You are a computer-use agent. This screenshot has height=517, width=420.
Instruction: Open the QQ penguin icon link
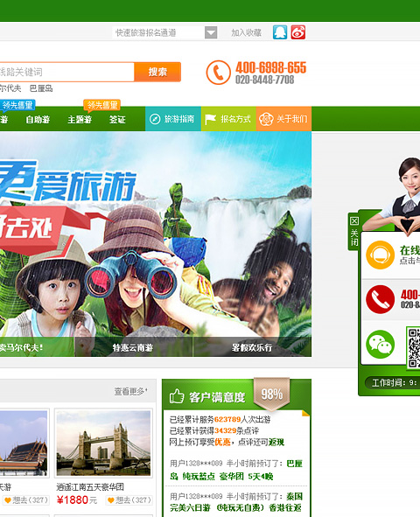(x=280, y=32)
